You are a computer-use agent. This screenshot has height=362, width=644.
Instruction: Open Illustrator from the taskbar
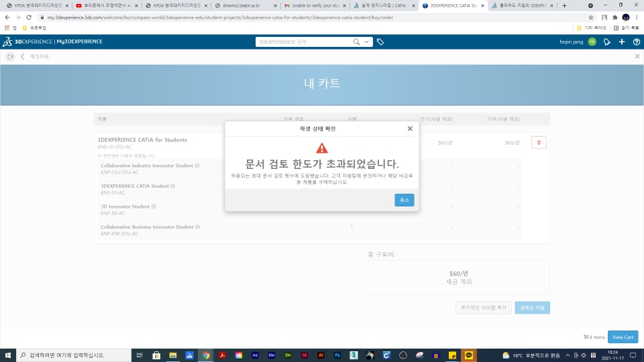(x=321, y=355)
